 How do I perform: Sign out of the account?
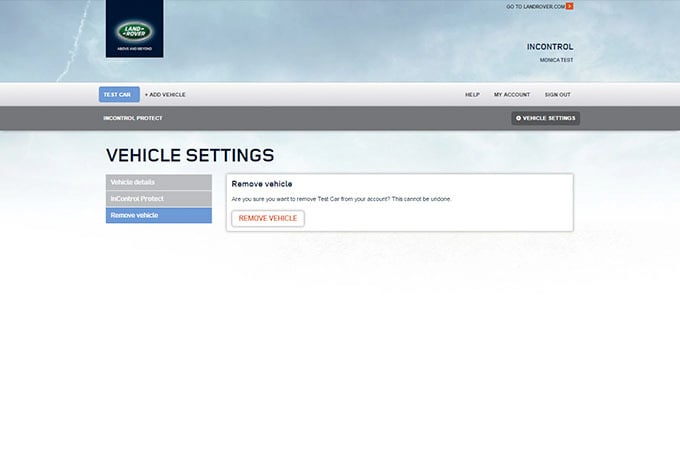click(557, 94)
